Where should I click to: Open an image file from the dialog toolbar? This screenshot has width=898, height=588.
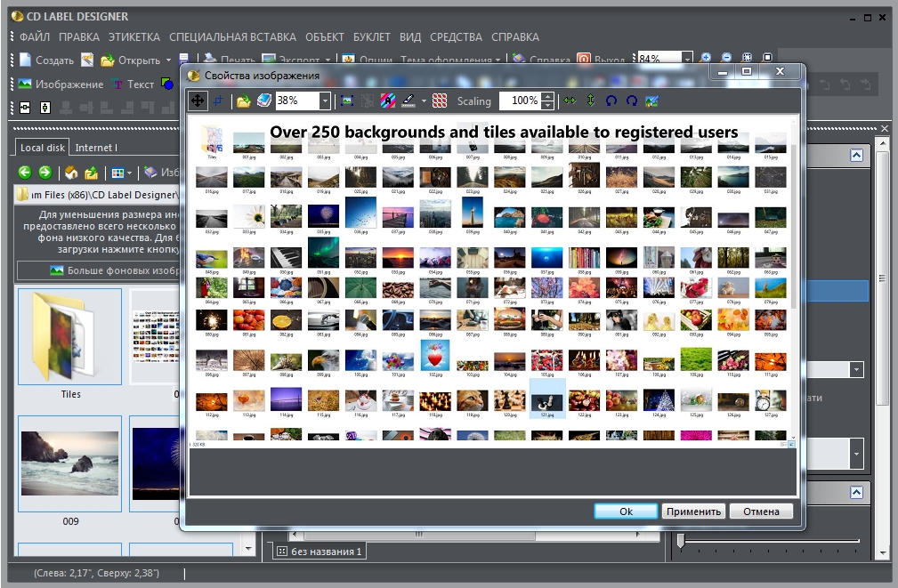[243, 101]
